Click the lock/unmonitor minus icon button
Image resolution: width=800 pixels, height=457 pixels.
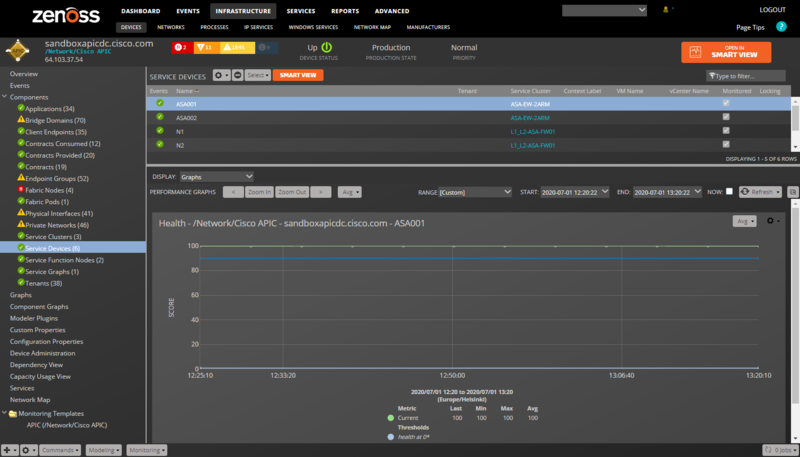[238, 75]
